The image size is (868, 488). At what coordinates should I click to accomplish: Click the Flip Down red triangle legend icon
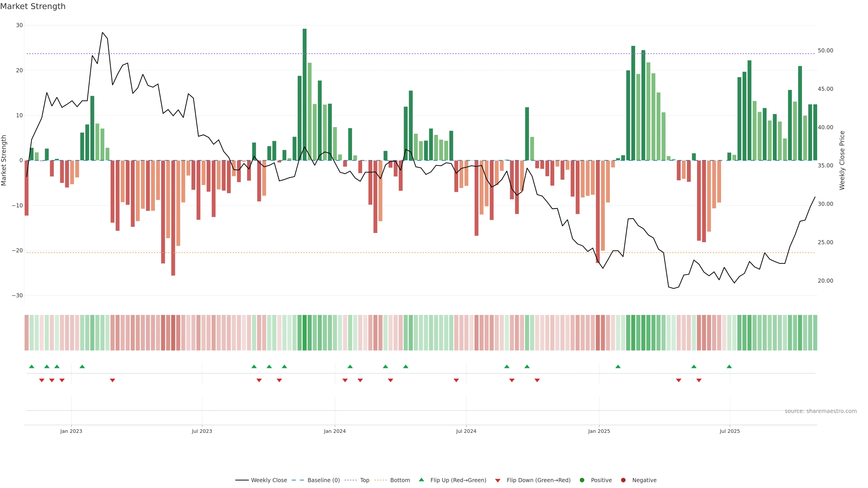coord(498,481)
